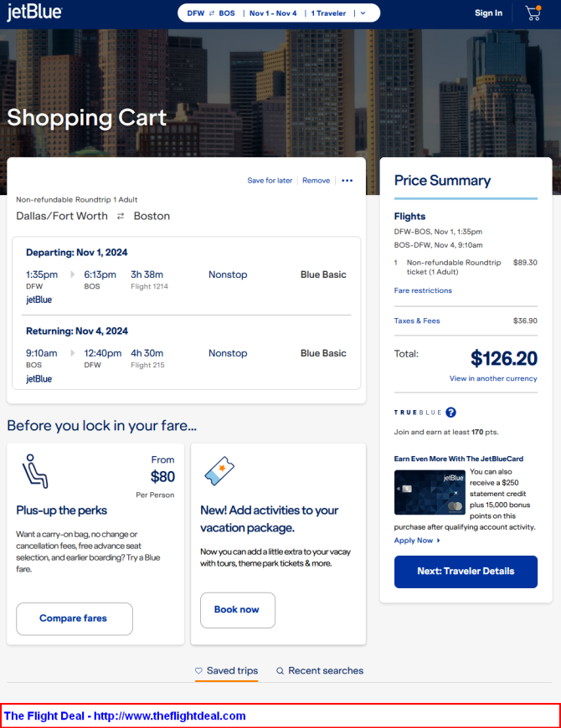The image size is (561, 728).
Task: Open the shopping cart icon in header
Action: coord(533,13)
